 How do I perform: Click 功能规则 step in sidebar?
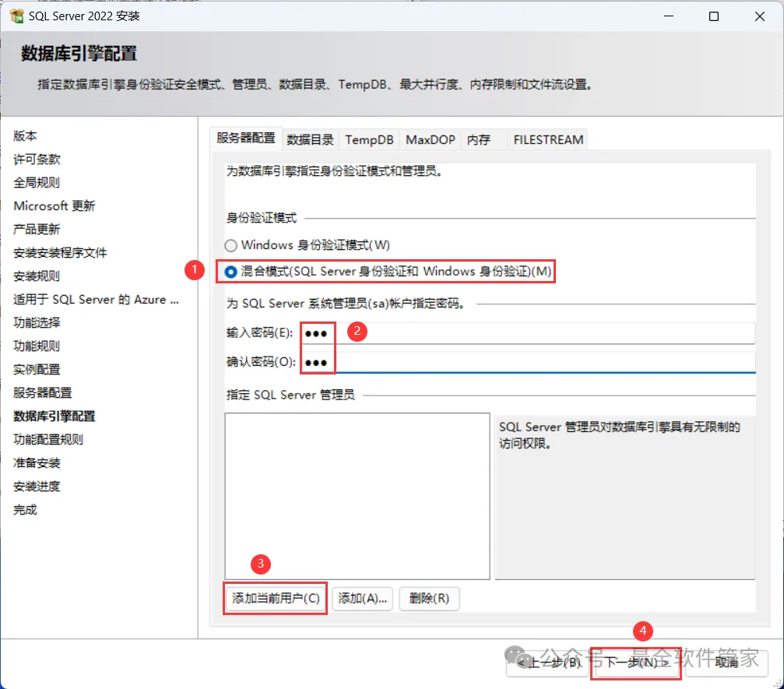[x=37, y=346]
